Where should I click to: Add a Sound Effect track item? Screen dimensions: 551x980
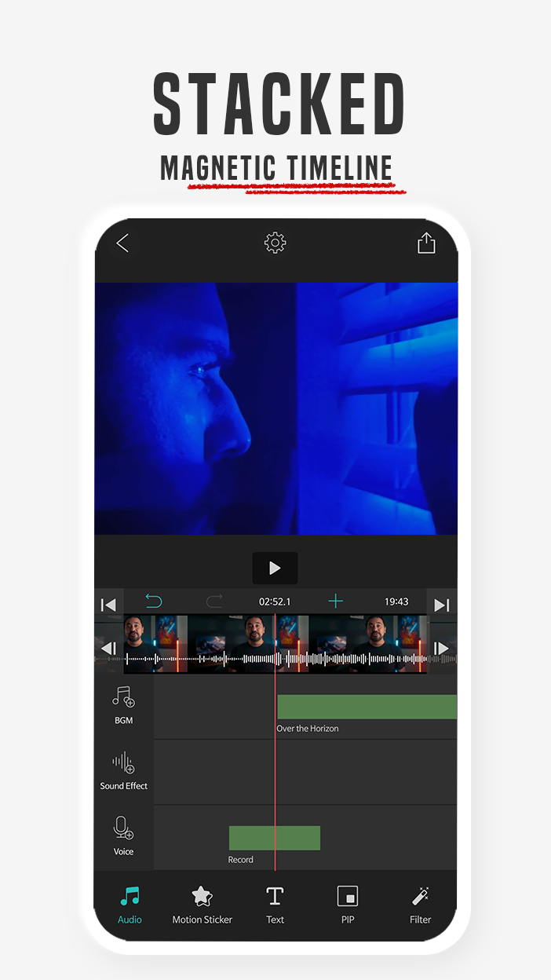click(124, 770)
